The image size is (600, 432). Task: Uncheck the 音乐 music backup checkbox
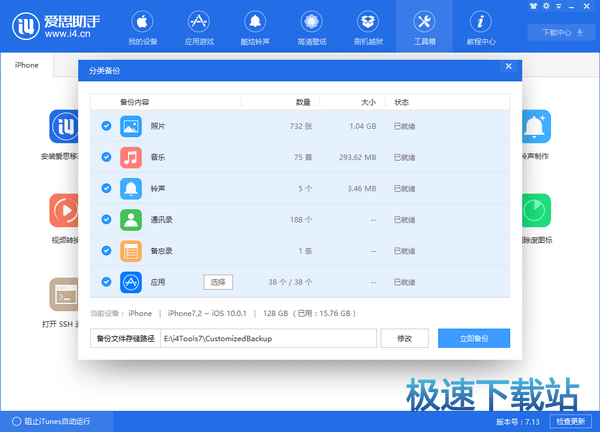(x=106, y=157)
